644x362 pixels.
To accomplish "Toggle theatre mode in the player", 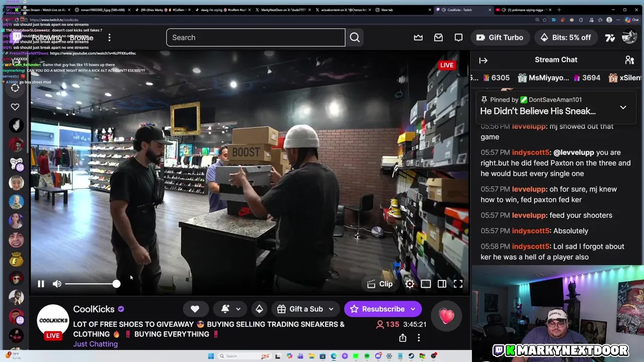I will click(426, 284).
